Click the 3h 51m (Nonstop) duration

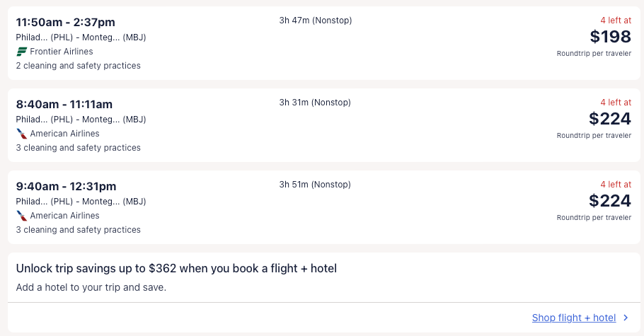coord(315,185)
